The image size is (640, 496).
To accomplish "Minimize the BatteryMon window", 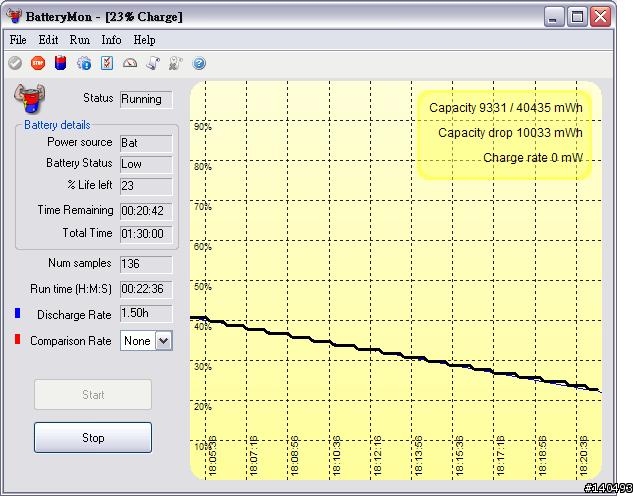I will [553, 17].
